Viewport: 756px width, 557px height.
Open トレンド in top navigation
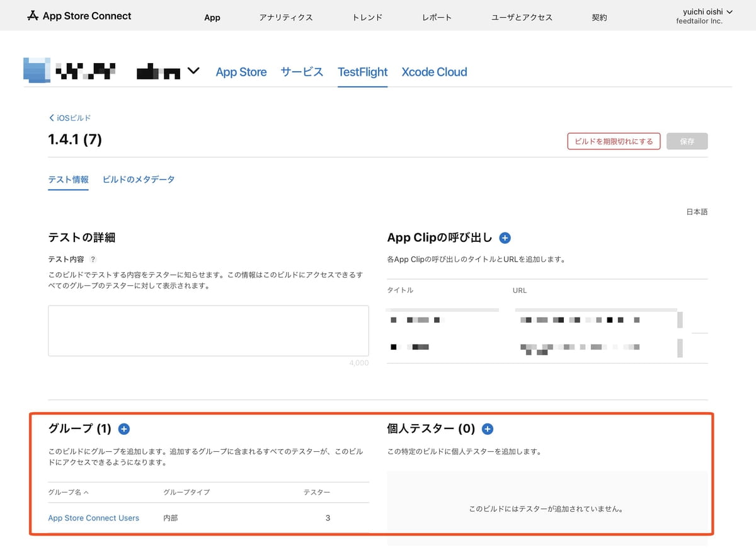[367, 18]
